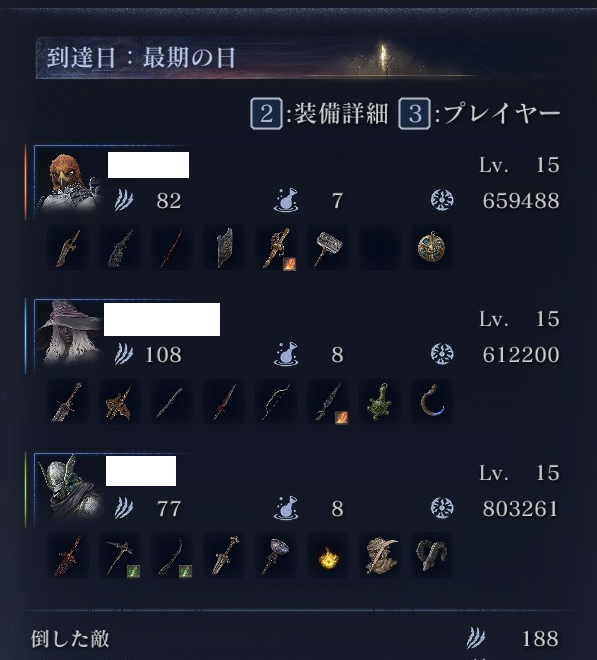
Task: Select the green turtle talisman icon
Action: (379, 401)
